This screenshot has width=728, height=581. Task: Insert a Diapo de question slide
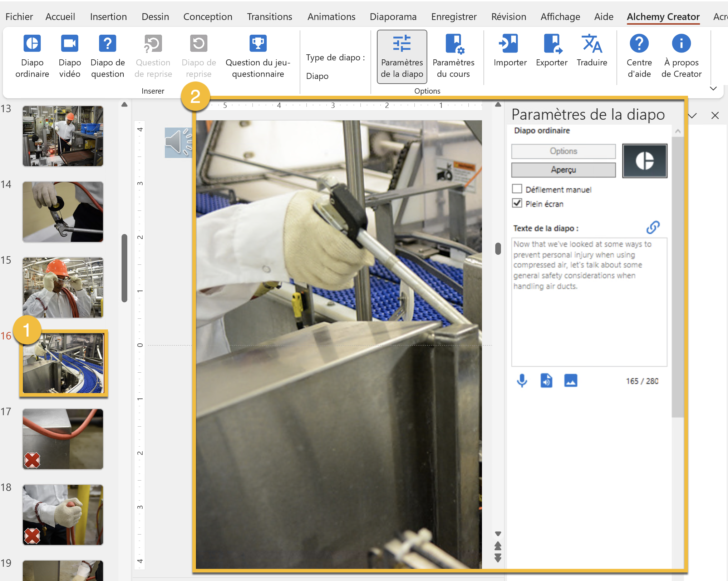[108, 57]
